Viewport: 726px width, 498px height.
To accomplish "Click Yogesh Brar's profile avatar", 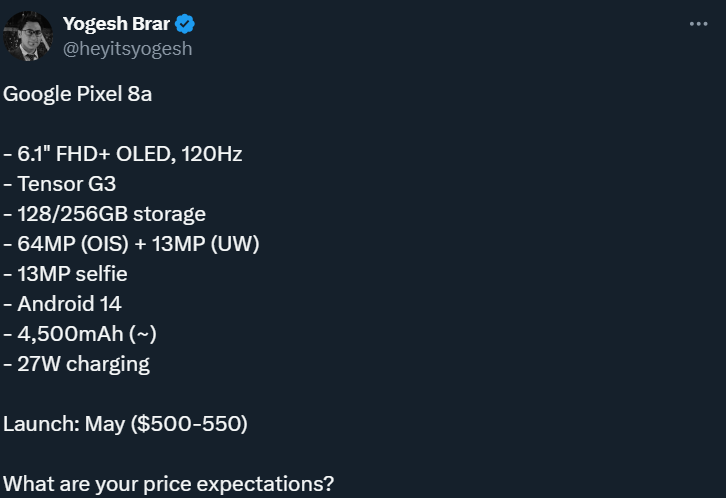I will 28,36.
